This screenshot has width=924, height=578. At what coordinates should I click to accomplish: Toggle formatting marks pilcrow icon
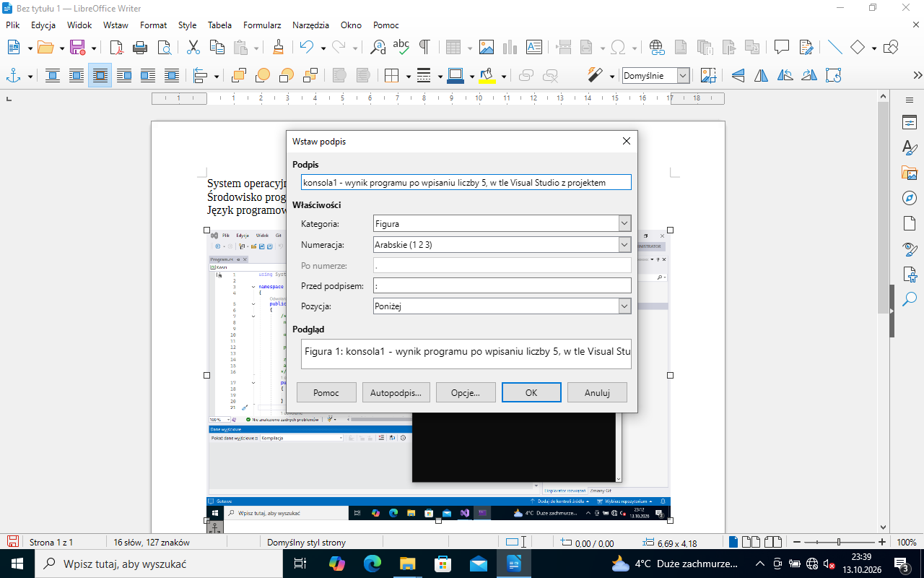pos(424,47)
